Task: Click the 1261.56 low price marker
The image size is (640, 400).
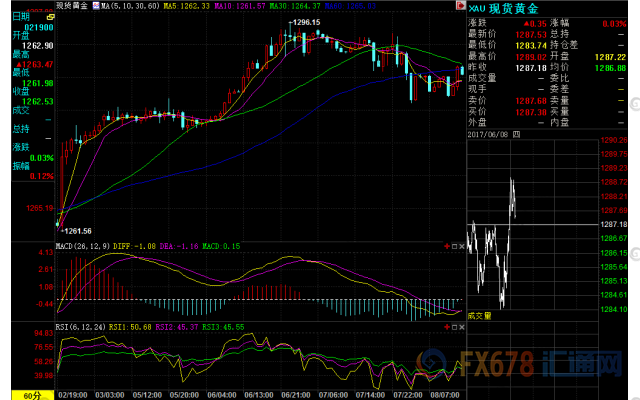Action: coord(77,230)
